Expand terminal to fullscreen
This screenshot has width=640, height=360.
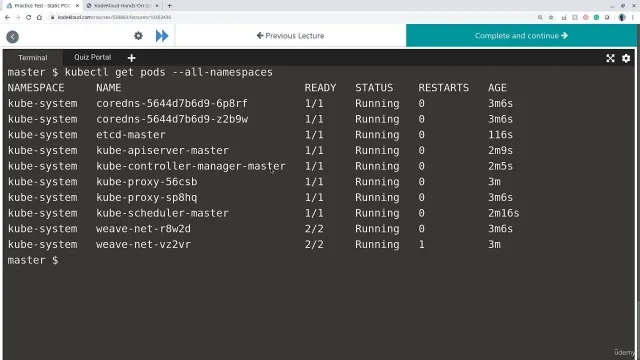610,58
